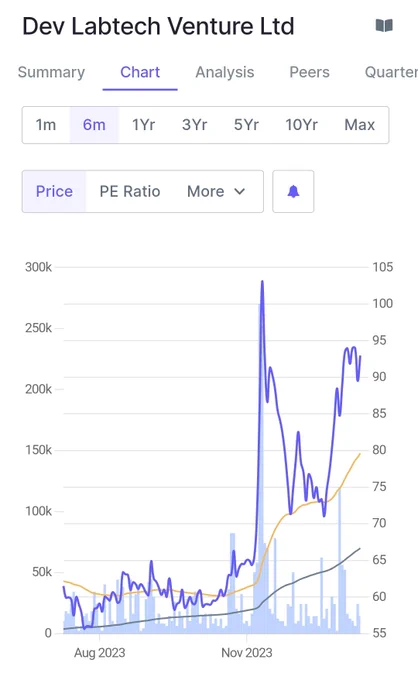Switch chart to 1Yr range
The width and height of the screenshot is (418, 680).
[144, 125]
